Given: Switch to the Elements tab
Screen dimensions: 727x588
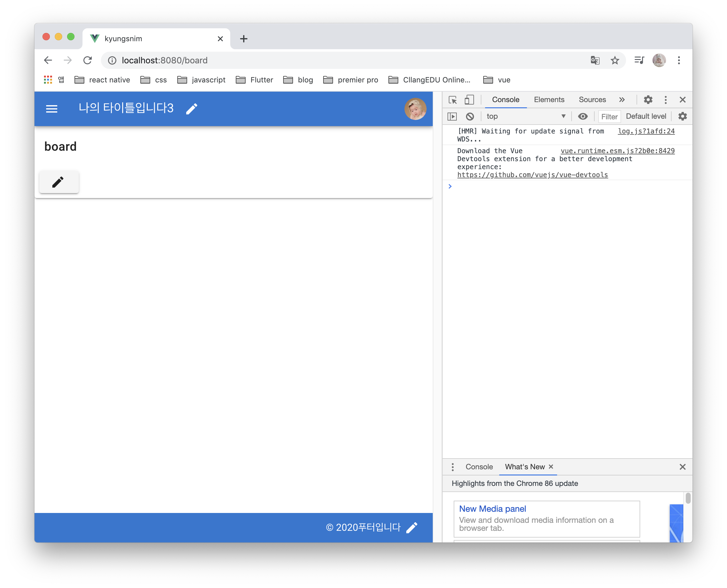Looking at the screenshot, I should (x=549, y=100).
